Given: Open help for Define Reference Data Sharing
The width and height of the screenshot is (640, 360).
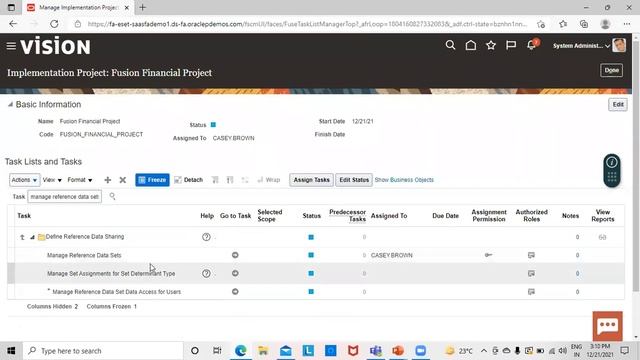Looking at the screenshot, I should click(x=206, y=237).
